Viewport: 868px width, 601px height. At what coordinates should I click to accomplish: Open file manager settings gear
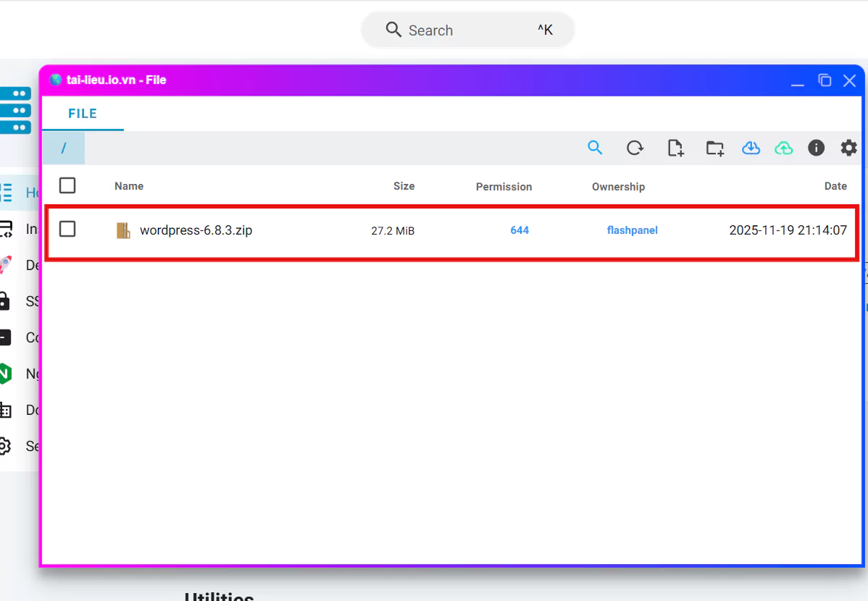[848, 148]
